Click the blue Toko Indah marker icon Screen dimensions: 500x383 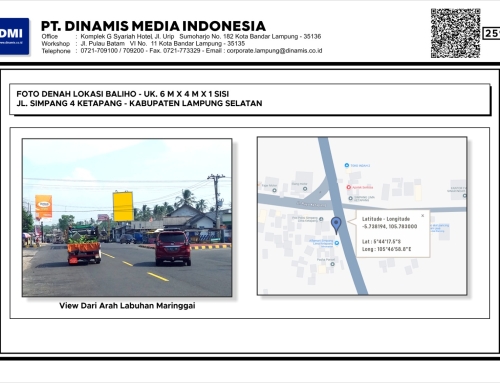[x=347, y=165]
